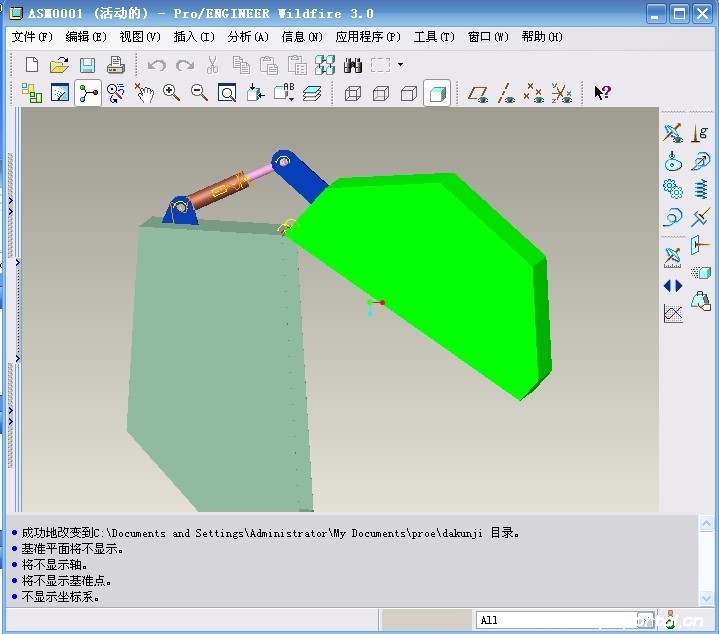The height and width of the screenshot is (634, 719).
Task: Open the 工具(T) menu
Action: [434, 37]
